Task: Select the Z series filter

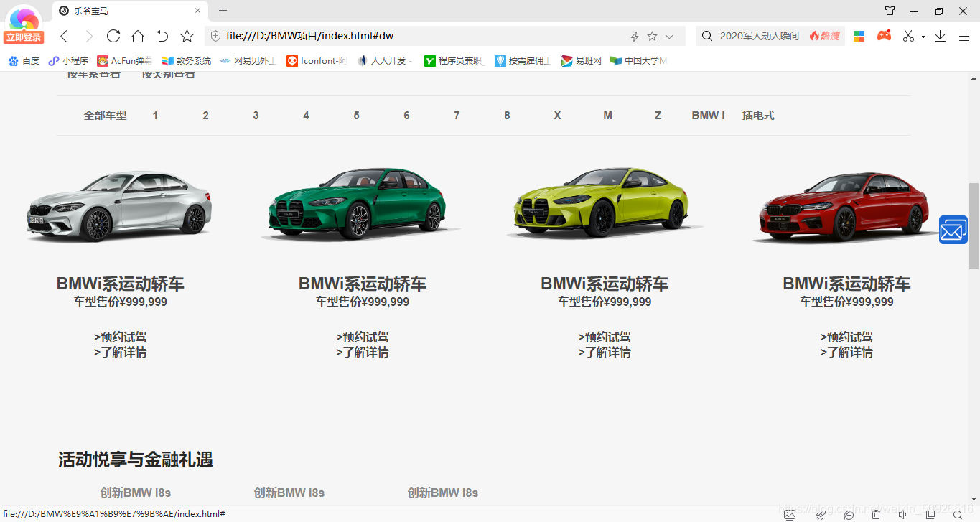Action: [658, 116]
